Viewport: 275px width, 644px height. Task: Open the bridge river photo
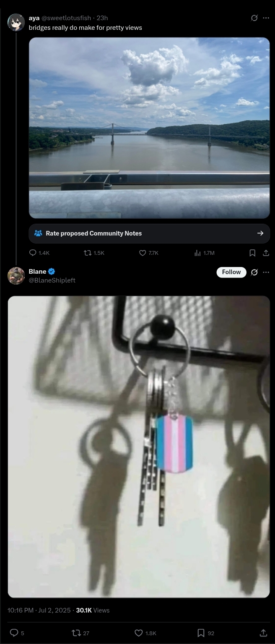(149, 128)
